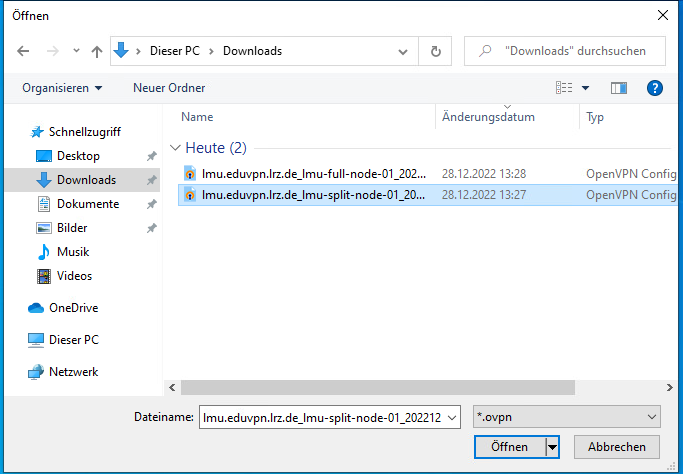Select OneDrive in navigation pane
This screenshot has height=474, width=683.
tap(73, 308)
